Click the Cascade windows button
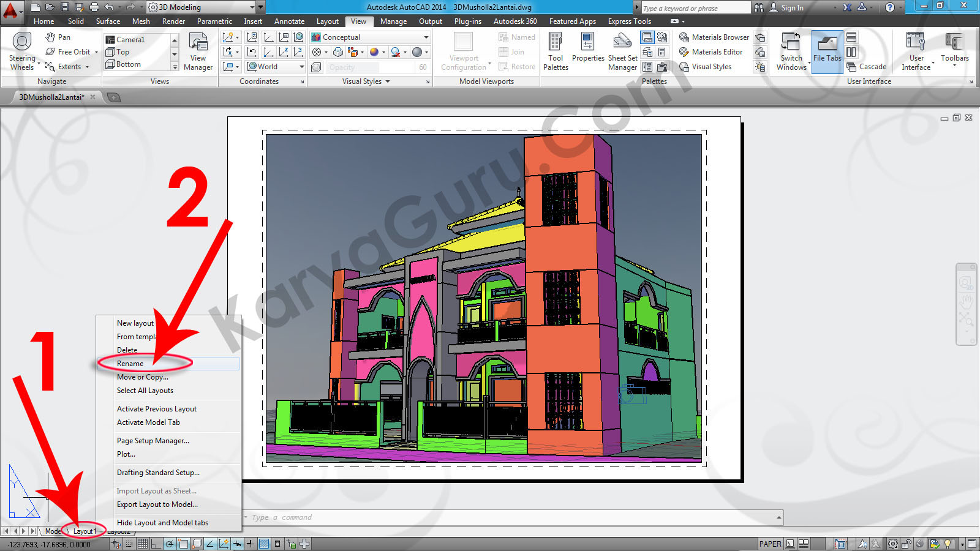 click(x=867, y=67)
